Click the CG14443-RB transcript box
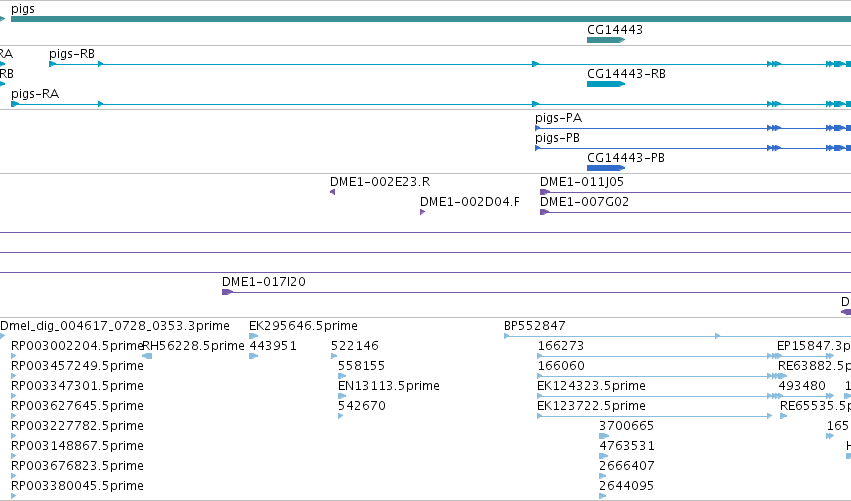The image size is (851, 501). 606,84
